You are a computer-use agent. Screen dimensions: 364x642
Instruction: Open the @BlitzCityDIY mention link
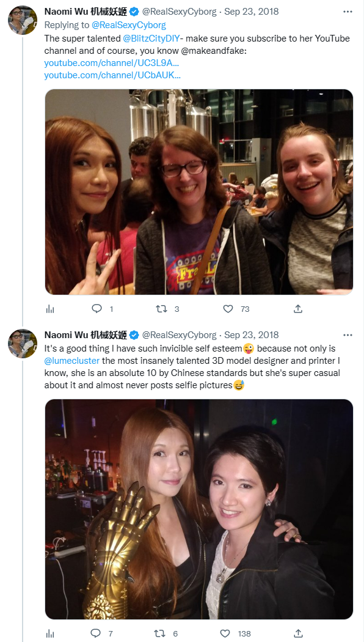[151, 39]
